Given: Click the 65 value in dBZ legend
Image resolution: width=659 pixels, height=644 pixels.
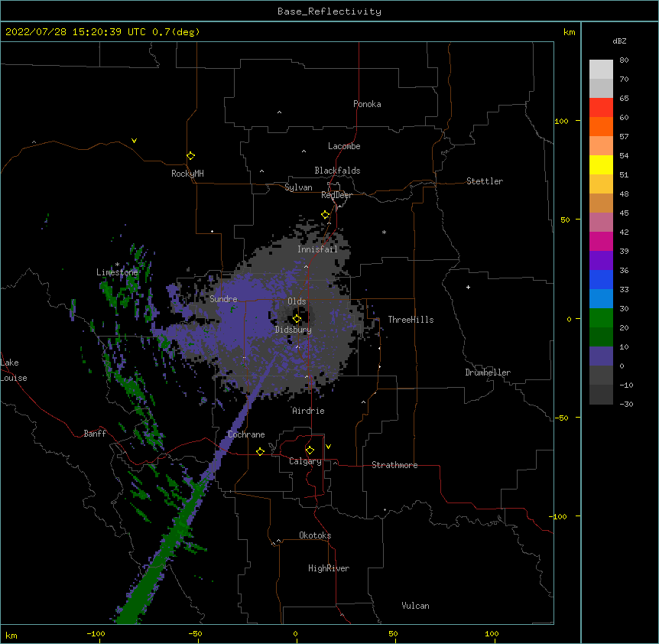Looking at the screenshot, I should click(x=624, y=99).
